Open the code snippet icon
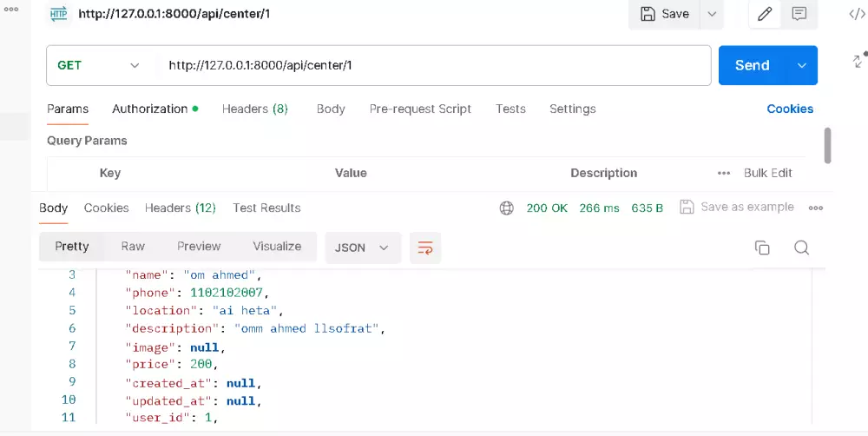This screenshot has height=436, width=868. (856, 14)
